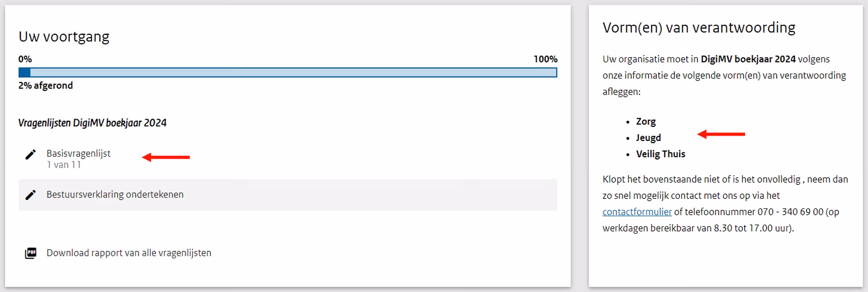Click the '1 van 11' progress count

64,165
